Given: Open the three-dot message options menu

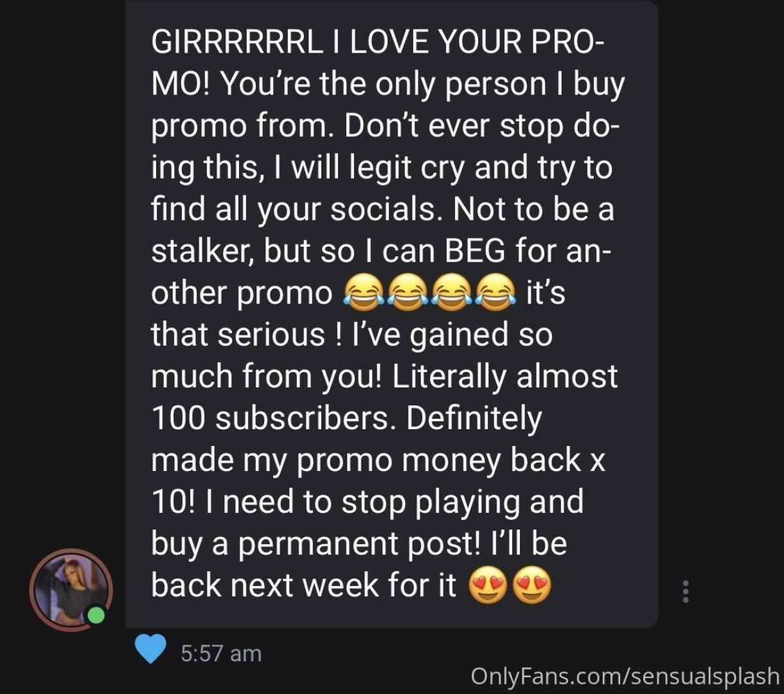Looking at the screenshot, I should (x=686, y=591).
